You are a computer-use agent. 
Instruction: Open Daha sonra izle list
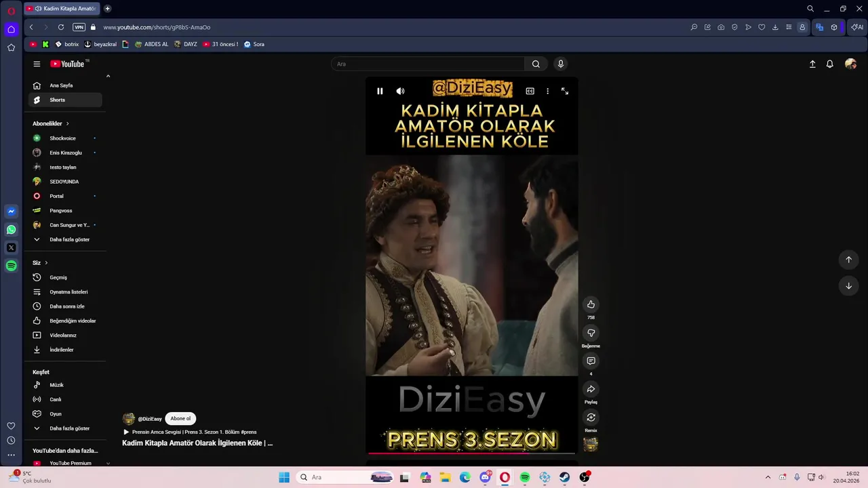[x=65, y=306]
